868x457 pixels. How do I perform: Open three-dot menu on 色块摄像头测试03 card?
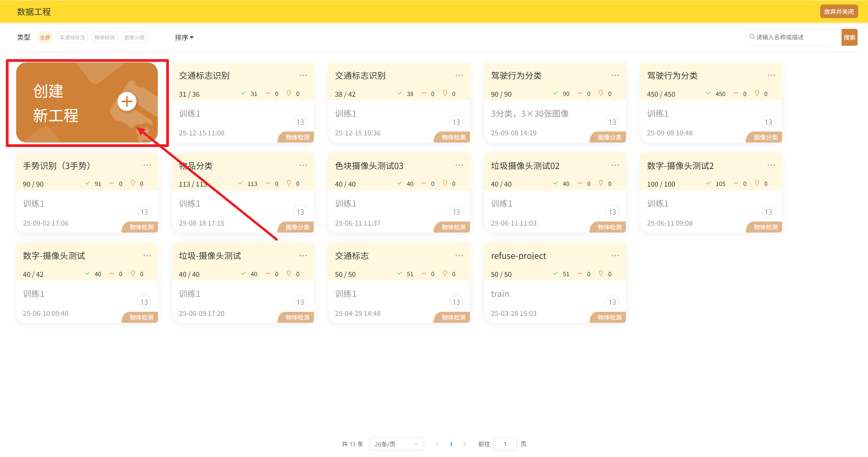459,165
